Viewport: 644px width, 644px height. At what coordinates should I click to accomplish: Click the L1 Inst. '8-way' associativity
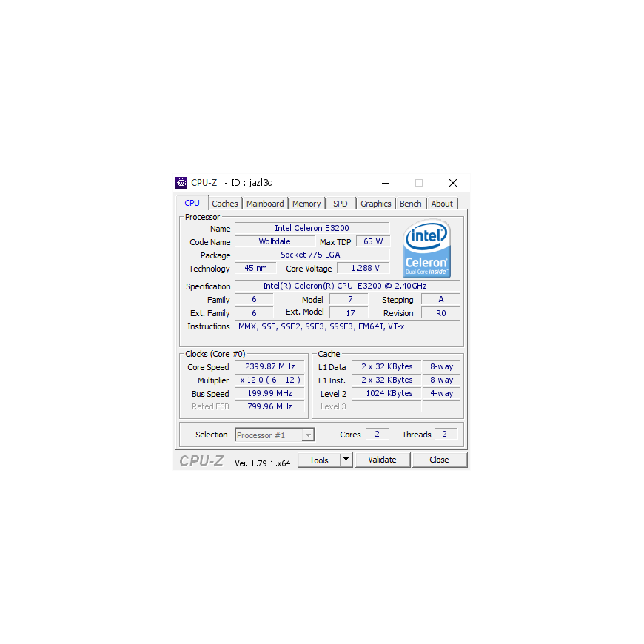pos(441,380)
